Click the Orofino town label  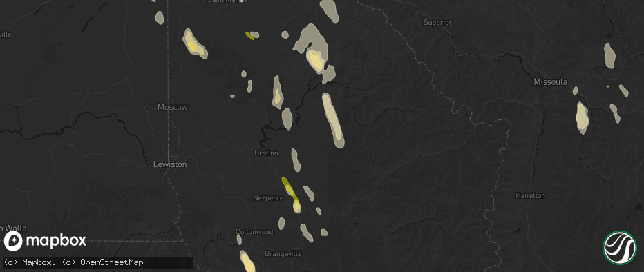pyautogui.click(x=266, y=153)
